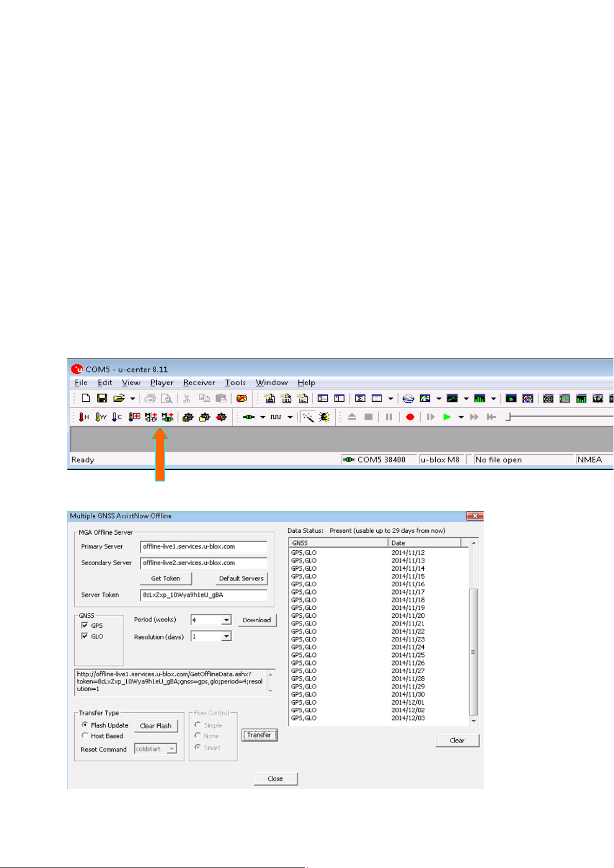Click the New file toolbar icon
This screenshot has height=868, width=614.
[86, 398]
